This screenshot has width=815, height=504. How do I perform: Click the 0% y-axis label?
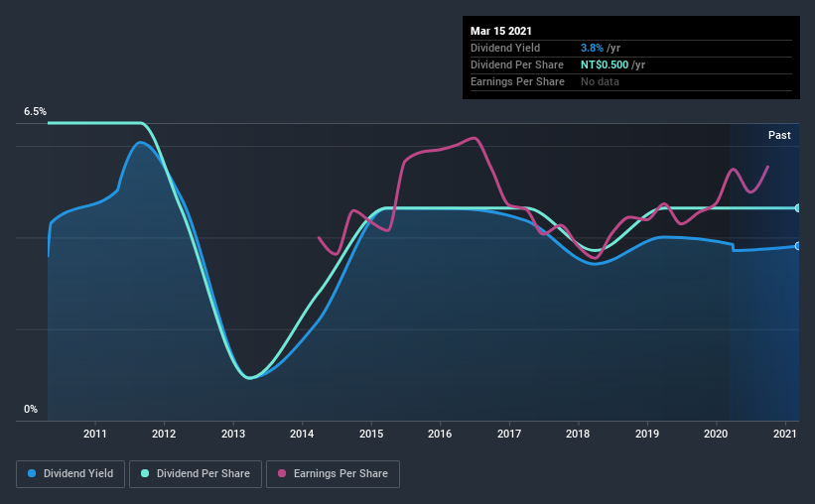[31, 410]
